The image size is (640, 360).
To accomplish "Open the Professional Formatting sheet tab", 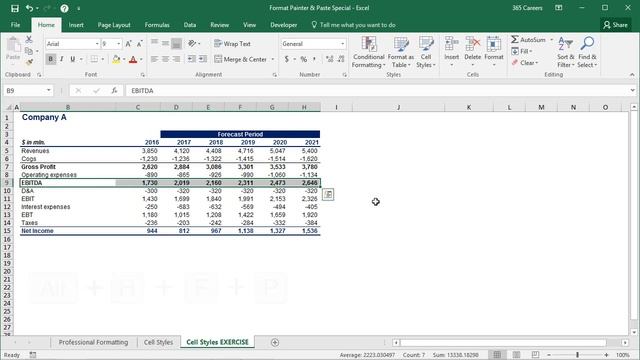I will 93,342.
